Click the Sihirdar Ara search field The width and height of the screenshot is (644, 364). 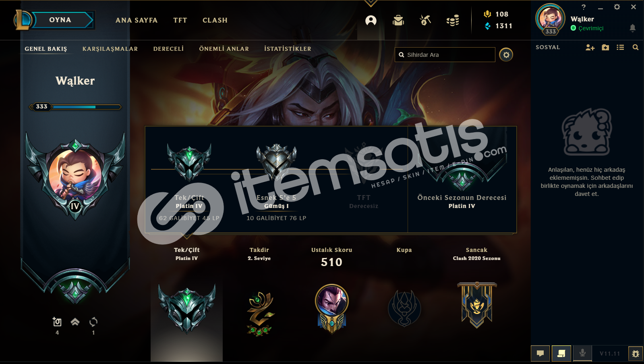tap(445, 54)
